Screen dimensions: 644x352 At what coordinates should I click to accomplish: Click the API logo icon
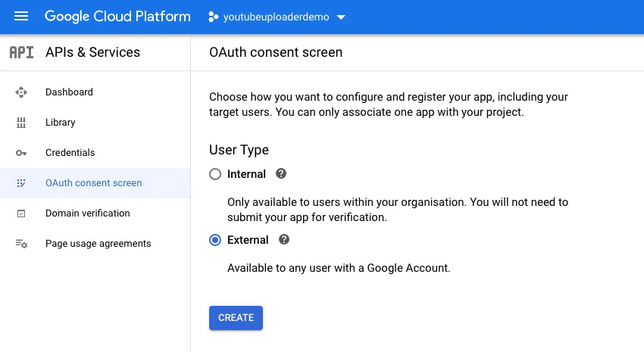click(x=21, y=52)
